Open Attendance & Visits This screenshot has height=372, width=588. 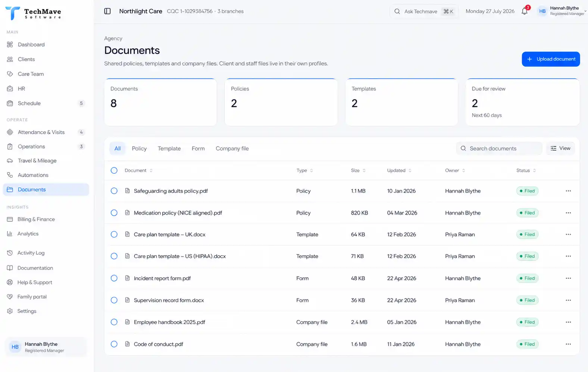[46, 132]
